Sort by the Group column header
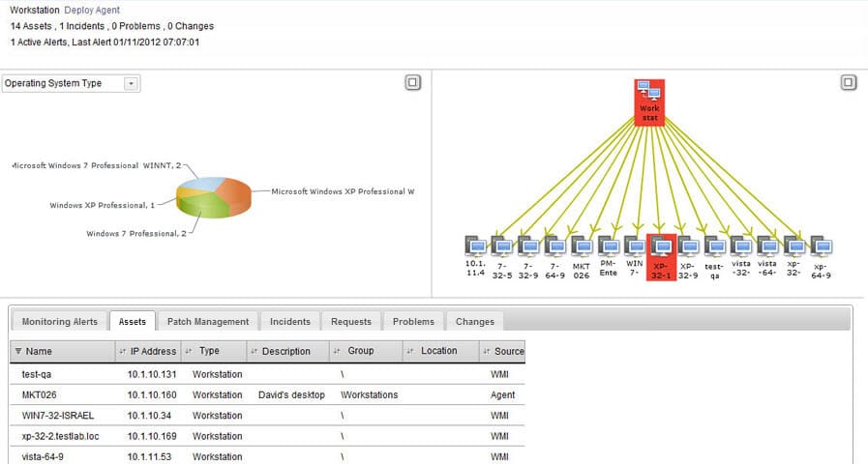Image resolution: width=868 pixels, height=464 pixels. pyautogui.click(x=360, y=351)
